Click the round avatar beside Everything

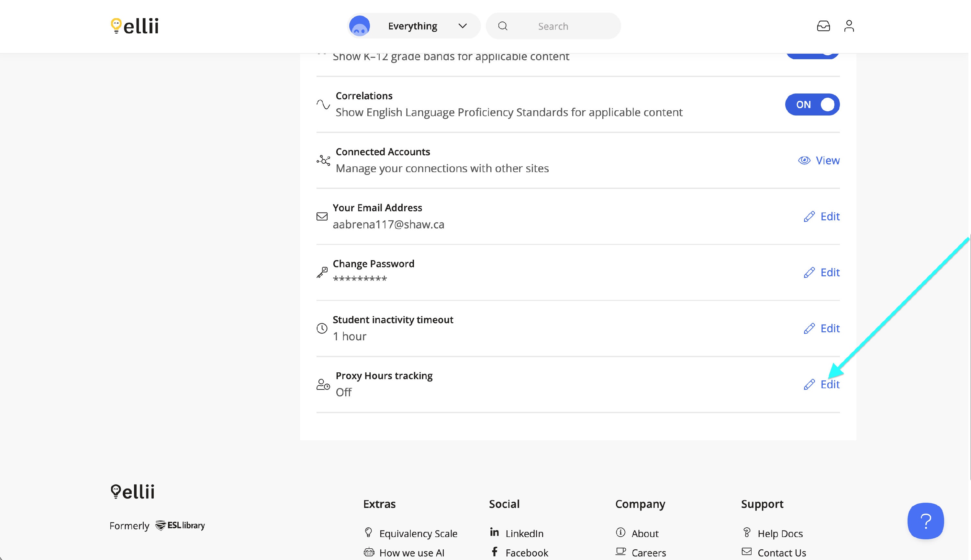[359, 26]
